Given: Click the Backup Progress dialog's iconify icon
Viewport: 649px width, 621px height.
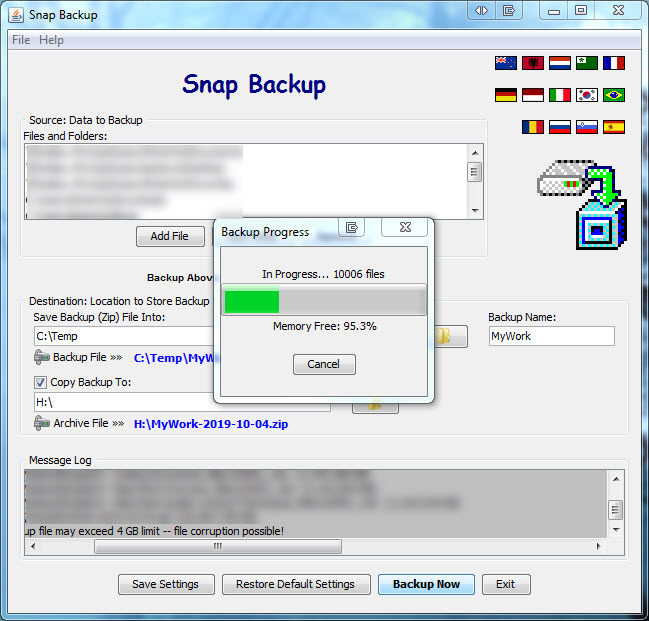Looking at the screenshot, I should point(351,227).
